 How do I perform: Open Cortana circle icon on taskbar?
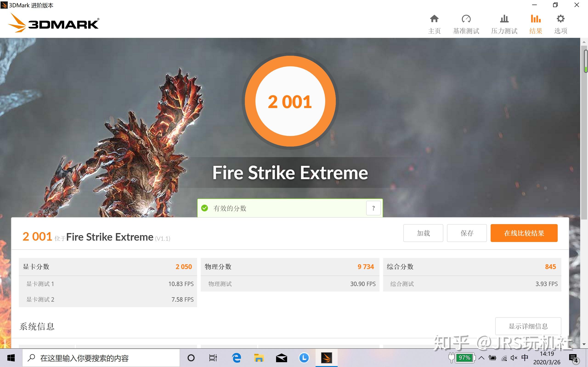[x=191, y=358]
